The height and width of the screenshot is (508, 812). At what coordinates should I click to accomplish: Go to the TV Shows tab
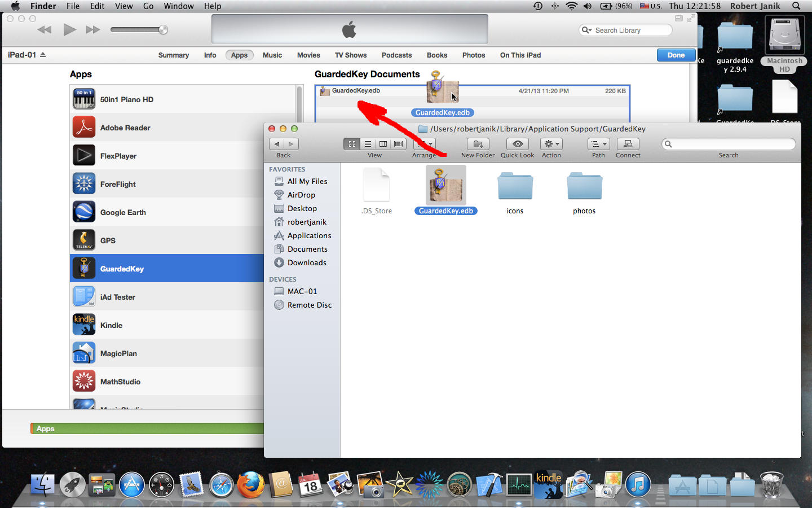click(x=351, y=55)
